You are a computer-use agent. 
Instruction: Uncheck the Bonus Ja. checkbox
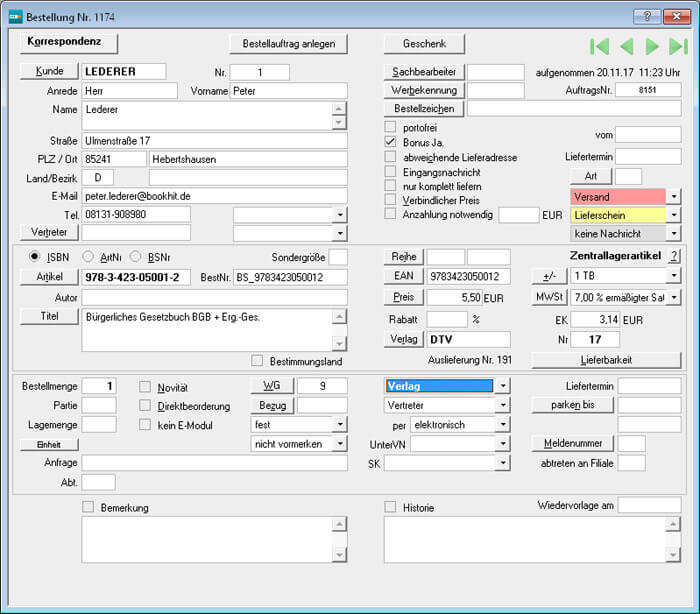coord(391,142)
